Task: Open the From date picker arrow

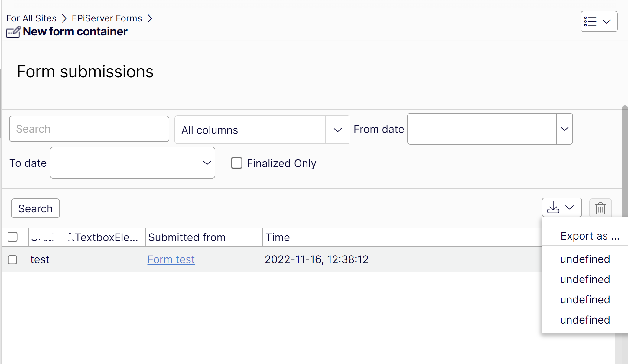Action: (x=564, y=129)
